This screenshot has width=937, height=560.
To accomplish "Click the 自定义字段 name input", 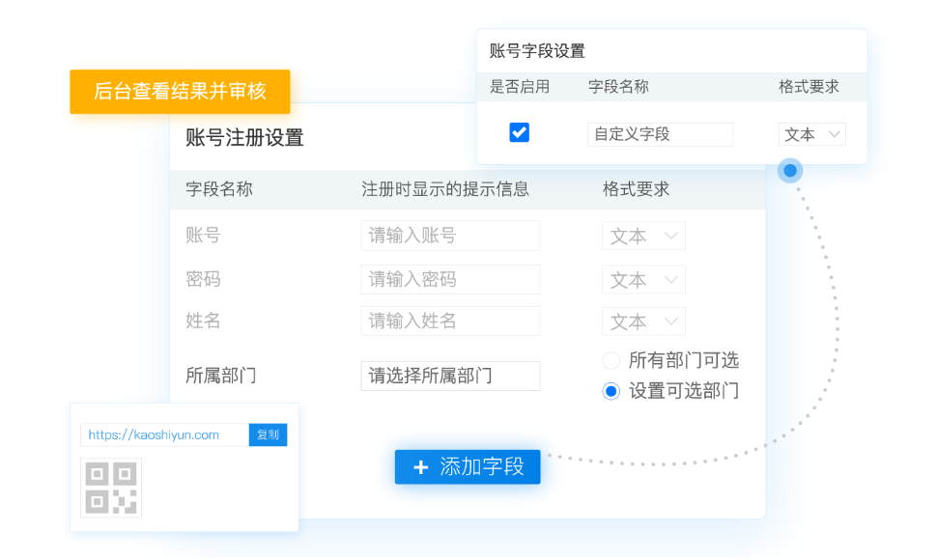I will tap(660, 134).
